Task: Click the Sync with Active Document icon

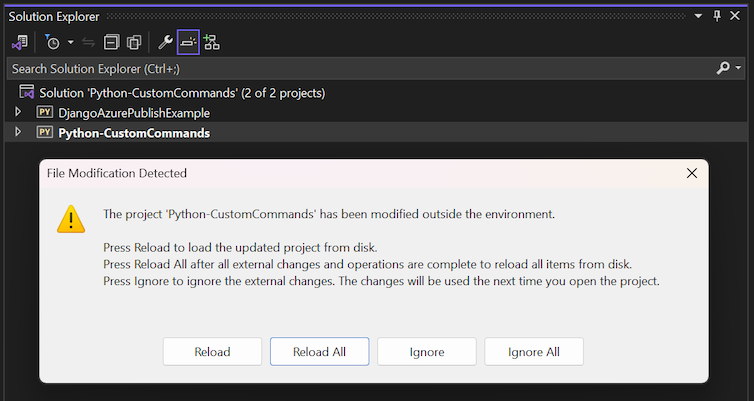Action: 88,42
